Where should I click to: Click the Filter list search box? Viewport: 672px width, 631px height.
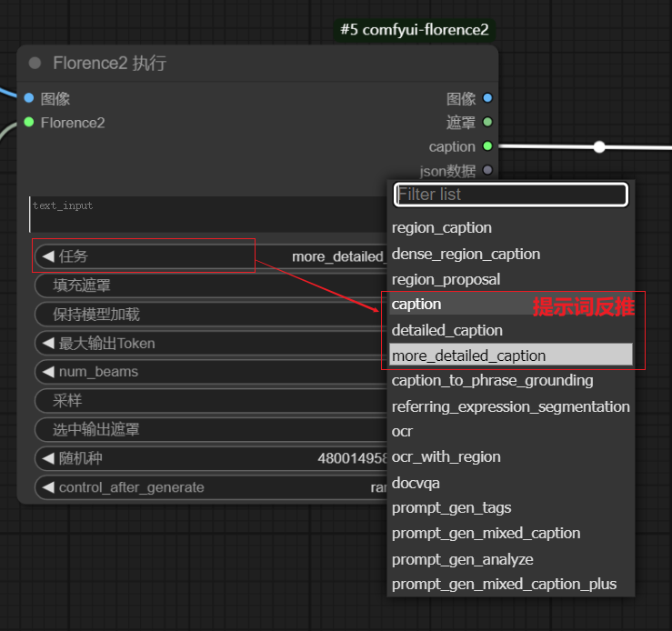(x=510, y=195)
